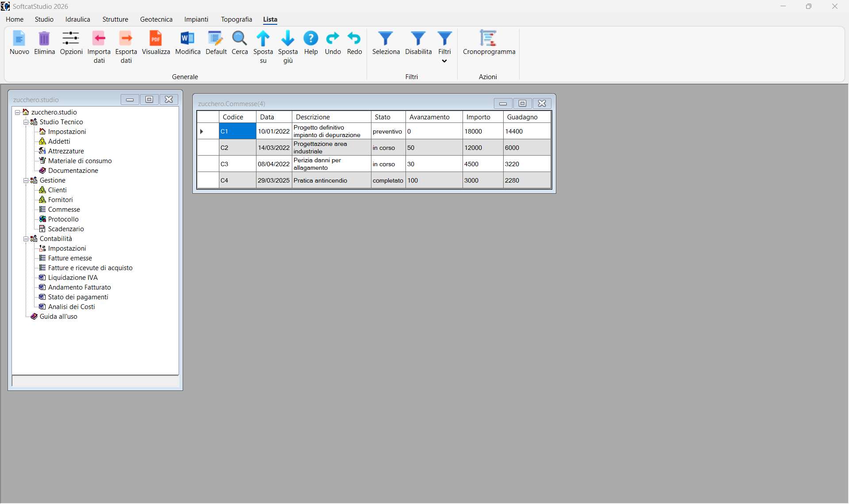The height and width of the screenshot is (504, 849).
Task: Minimize the zucchero.studio panel
Action: [130, 99]
